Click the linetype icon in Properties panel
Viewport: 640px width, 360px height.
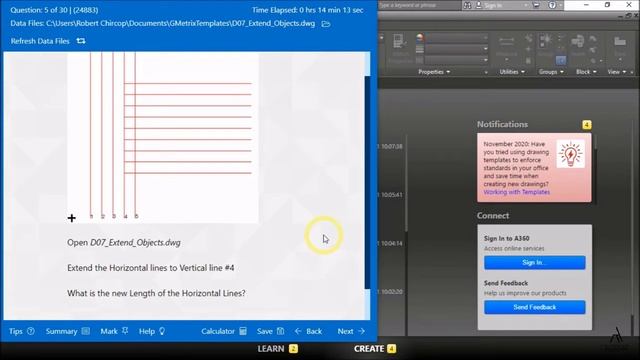pyautogui.click(x=420, y=60)
